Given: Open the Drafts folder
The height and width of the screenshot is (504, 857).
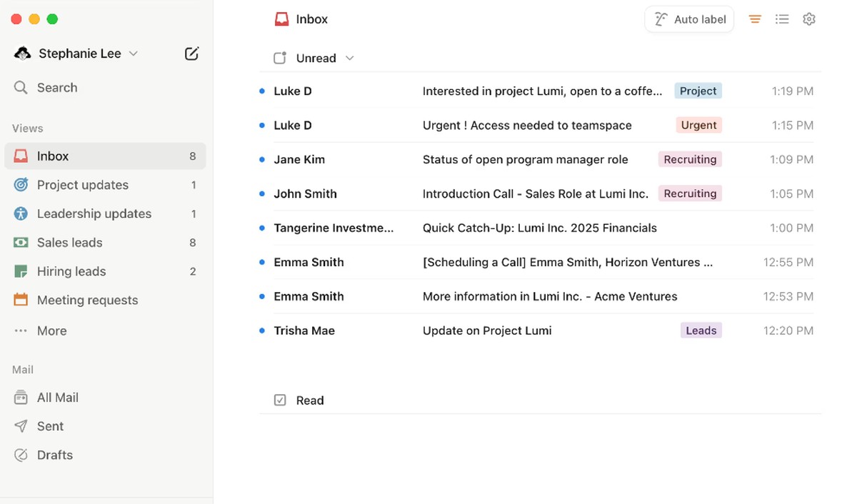Looking at the screenshot, I should [x=54, y=455].
